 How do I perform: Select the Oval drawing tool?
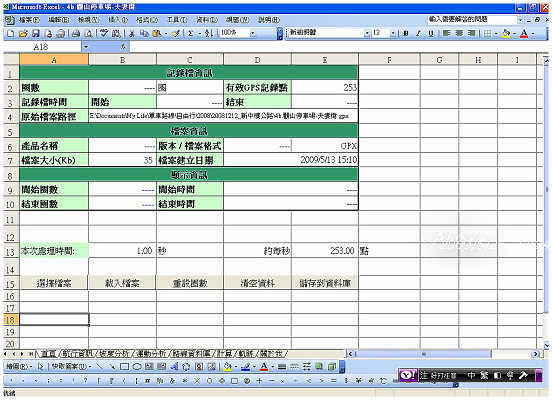pos(137,367)
